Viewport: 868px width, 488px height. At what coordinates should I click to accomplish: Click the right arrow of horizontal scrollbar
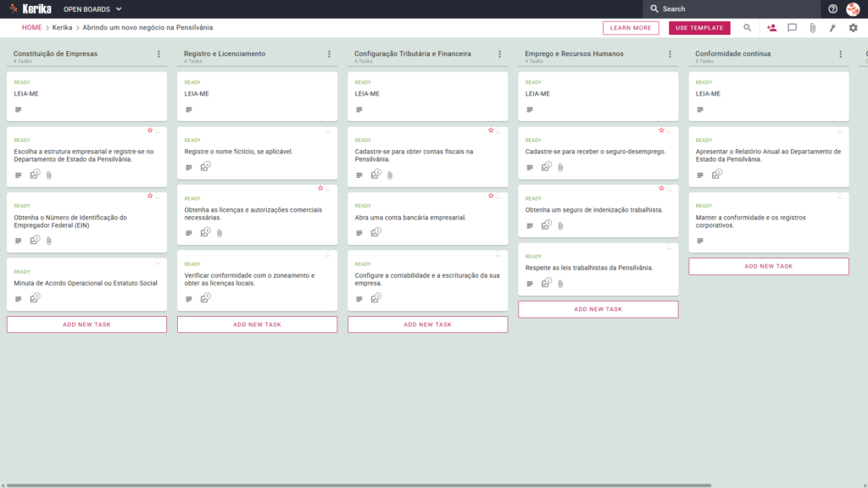[865, 485]
